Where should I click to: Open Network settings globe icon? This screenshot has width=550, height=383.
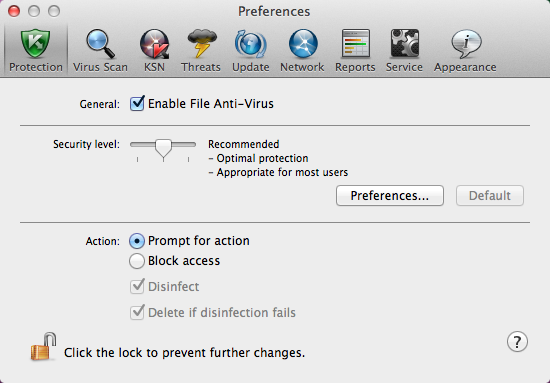(x=303, y=44)
